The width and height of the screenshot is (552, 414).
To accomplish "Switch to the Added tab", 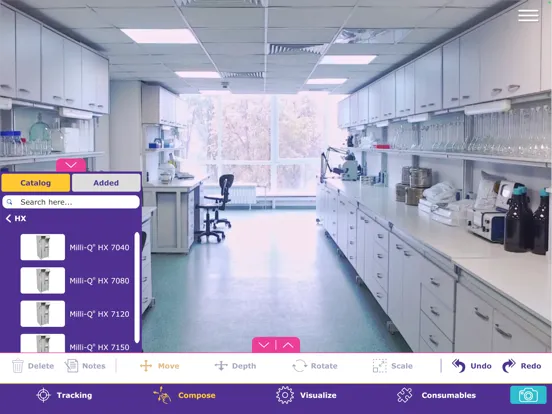I will pos(106,183).
